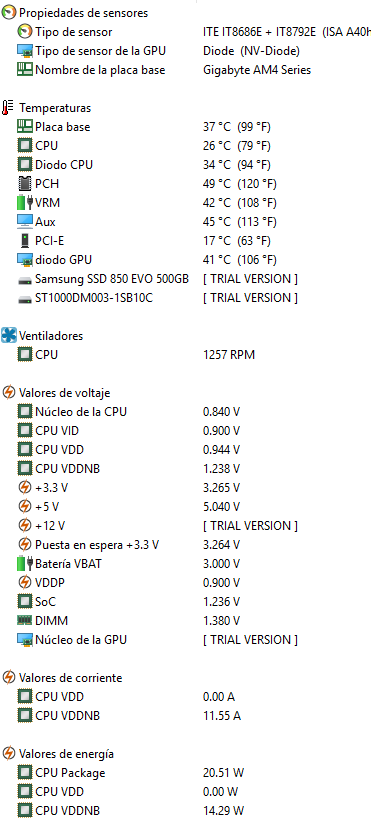The height and width of the screenshot is (836, 371).
Task: Click the fan icon next to Ventiladores
Action: coord(9,335)
